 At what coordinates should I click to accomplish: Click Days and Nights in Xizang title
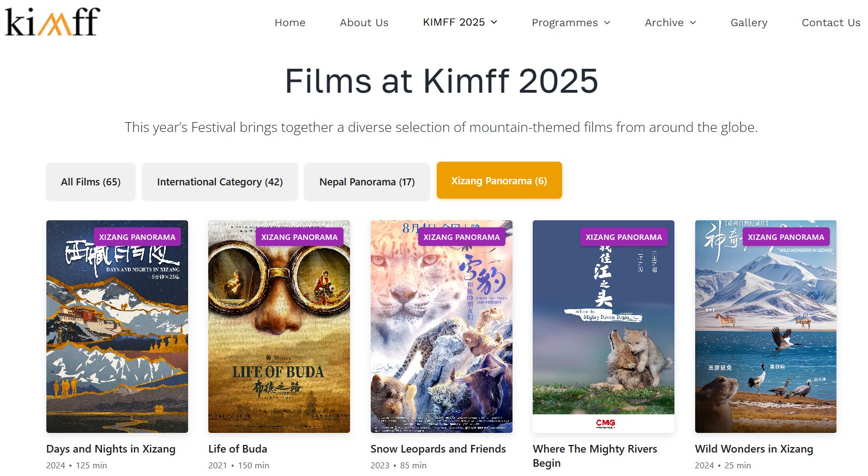(x=111, y=449)
